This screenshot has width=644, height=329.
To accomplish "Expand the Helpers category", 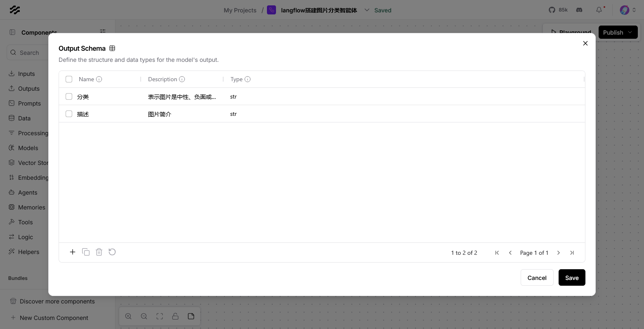I will pyautogui.click(x=28, y=252).
